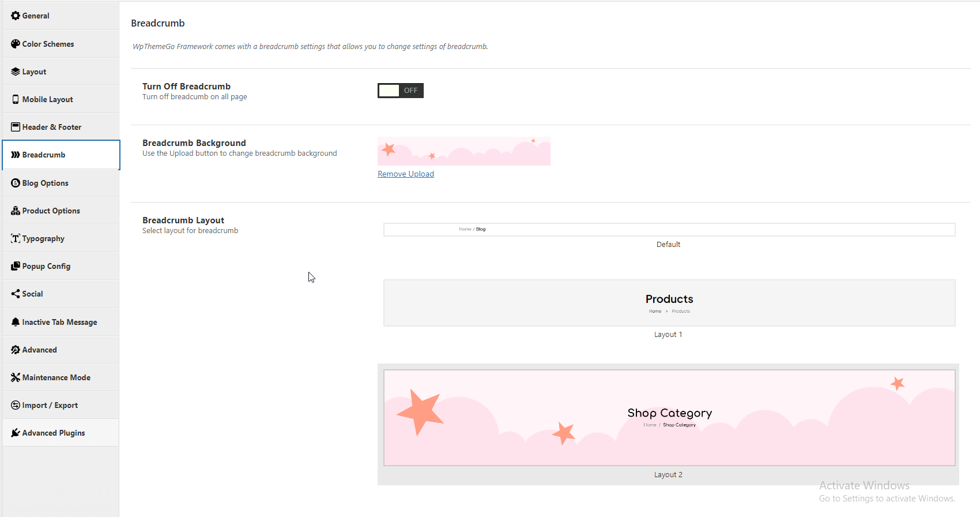Viewport: 980px width, 517px height.
Task: Click the Remove Upload link
Action: [x=406, y=174]
